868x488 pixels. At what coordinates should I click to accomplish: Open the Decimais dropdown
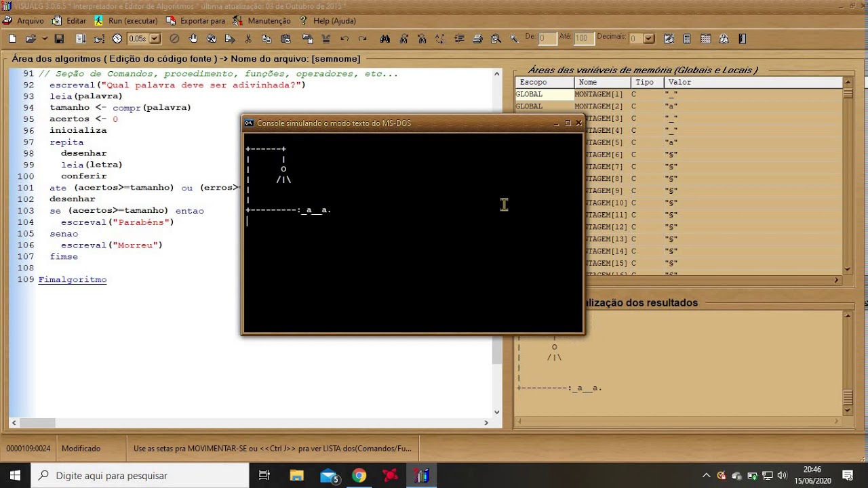[649, 39]
